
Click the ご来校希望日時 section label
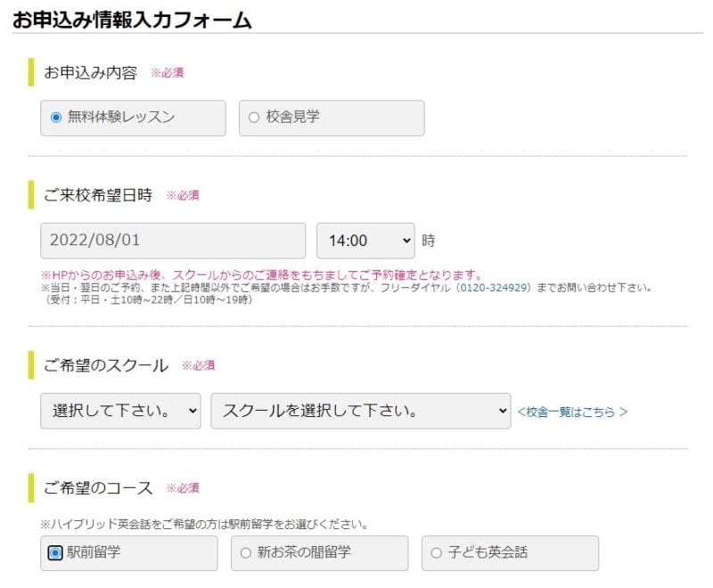(x=98, y=194)
